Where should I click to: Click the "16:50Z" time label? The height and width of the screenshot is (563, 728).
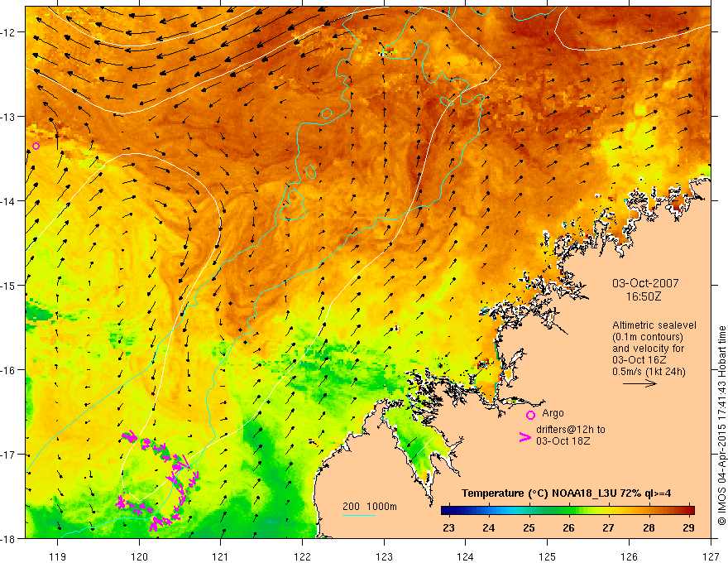click(x=644, y=296)
